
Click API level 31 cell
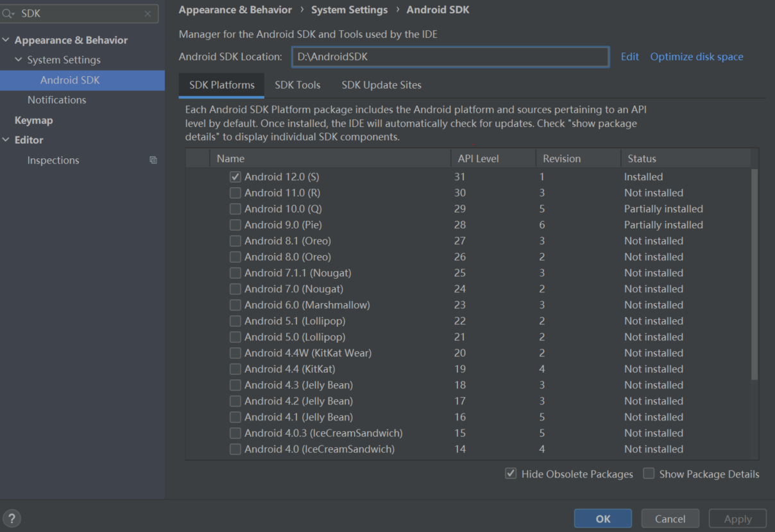tap(460, 177)
